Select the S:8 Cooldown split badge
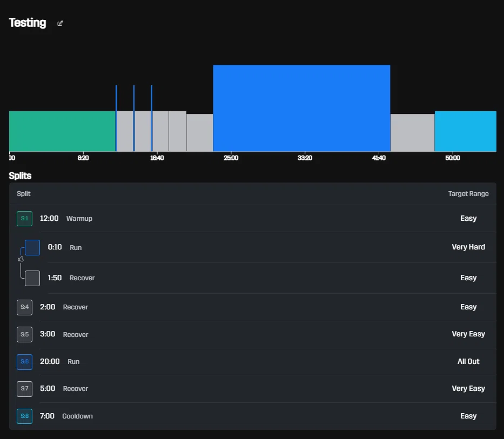This screenshot has width=504, height=439. point(24,416)
